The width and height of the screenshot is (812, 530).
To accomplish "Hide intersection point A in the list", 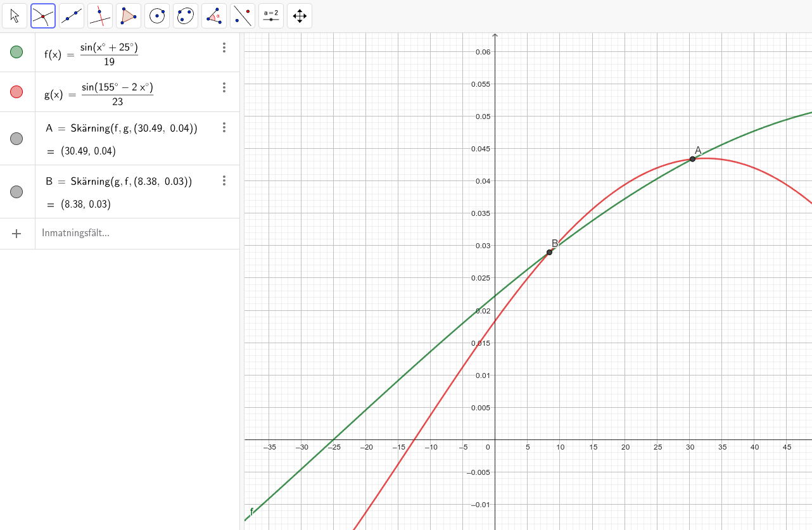I will (16, 139).
